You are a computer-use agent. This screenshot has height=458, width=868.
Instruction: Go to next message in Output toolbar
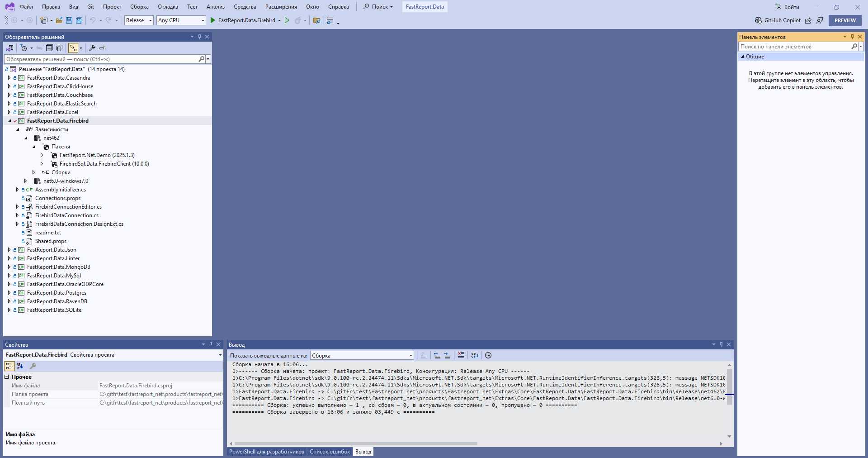point(447,355)
